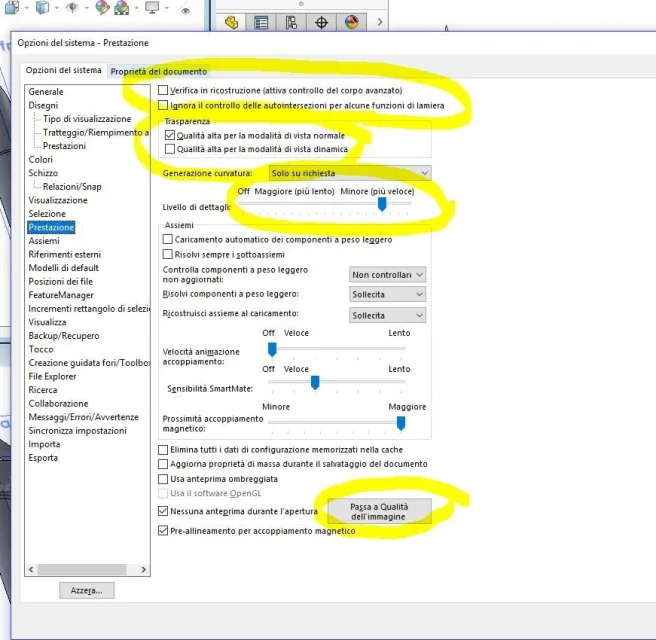Expand the Risolvi componenti a peso leggero dropdown

(387, 294)
